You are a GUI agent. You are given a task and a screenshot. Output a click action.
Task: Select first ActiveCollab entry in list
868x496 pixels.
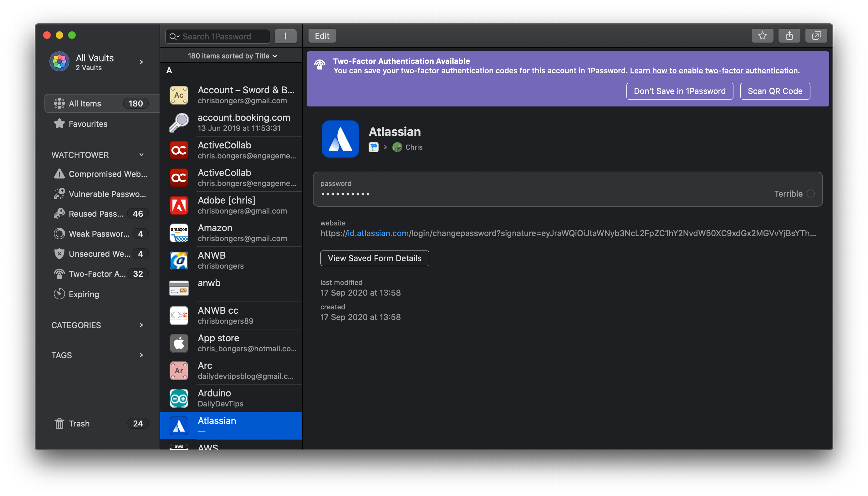[x=231, y=150]
